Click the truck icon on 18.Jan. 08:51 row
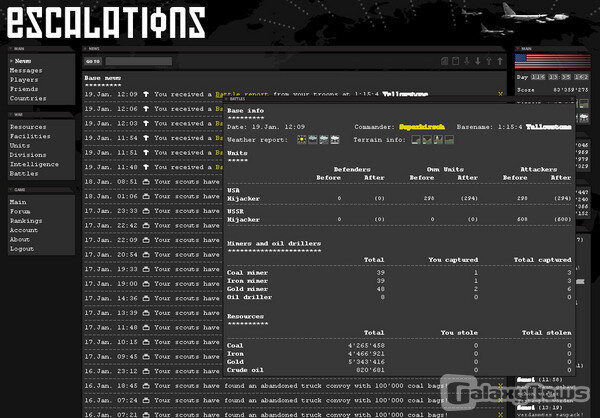 point(146,182)
